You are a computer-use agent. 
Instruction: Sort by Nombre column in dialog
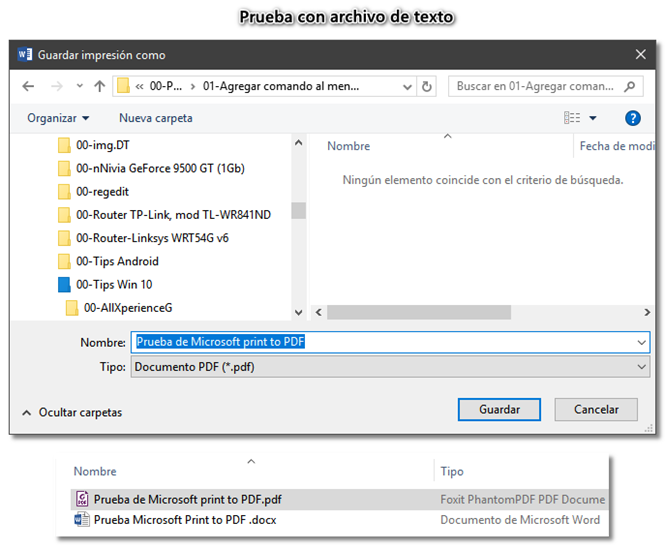click(x=348, y=146)
